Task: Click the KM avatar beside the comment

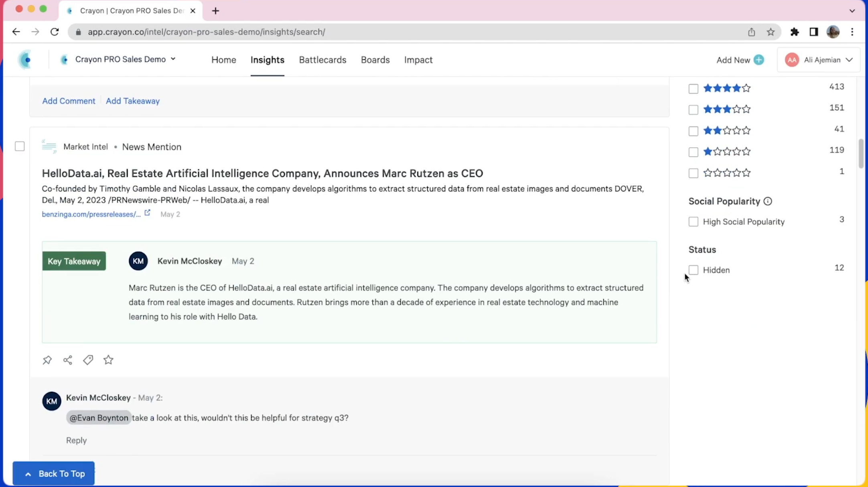Action: pos(52,401)
